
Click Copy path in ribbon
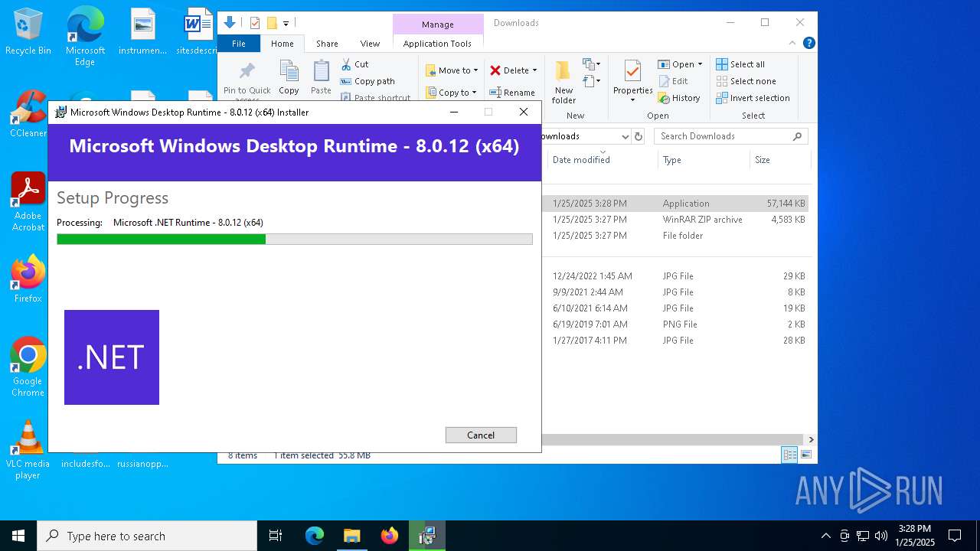[367, 81]
